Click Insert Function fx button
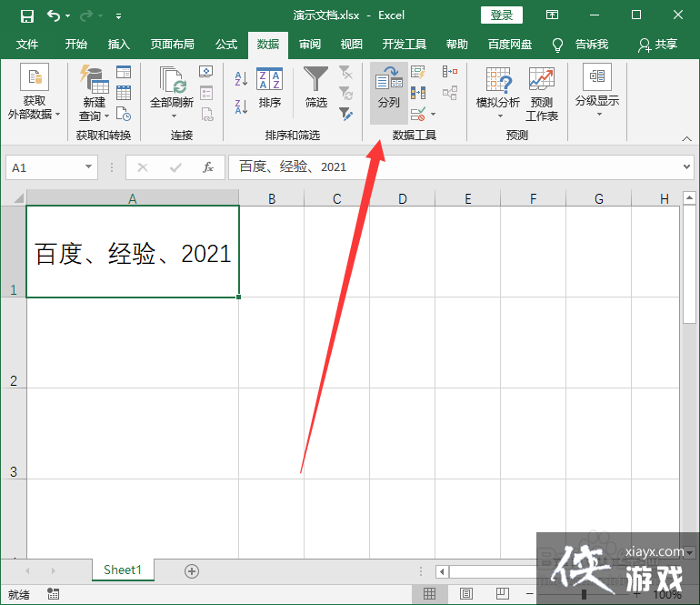 click(x=207, y=167)
